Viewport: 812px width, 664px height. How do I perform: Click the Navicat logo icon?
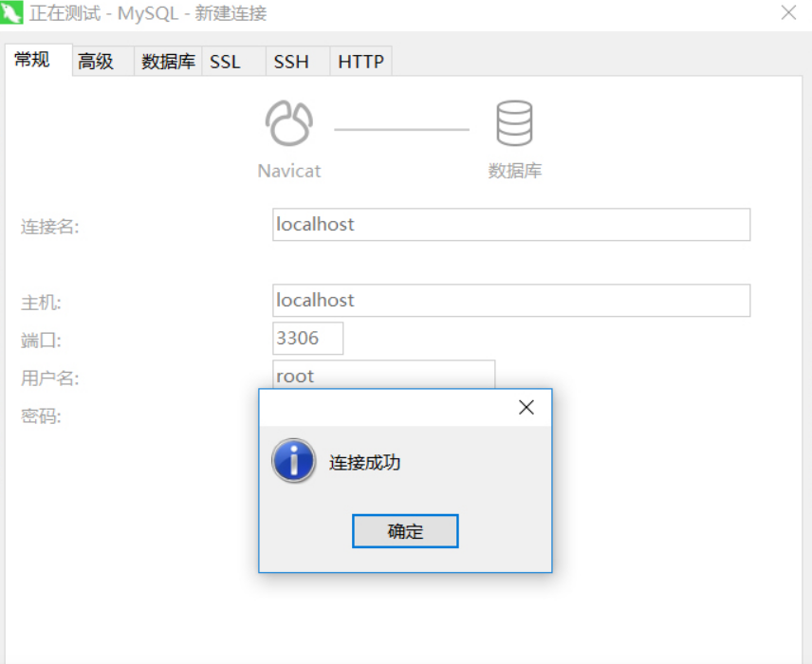(x=289, y=123)
